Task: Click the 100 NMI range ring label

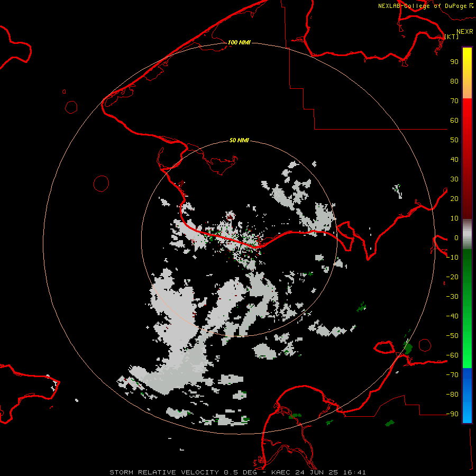Action: point(239,42)
